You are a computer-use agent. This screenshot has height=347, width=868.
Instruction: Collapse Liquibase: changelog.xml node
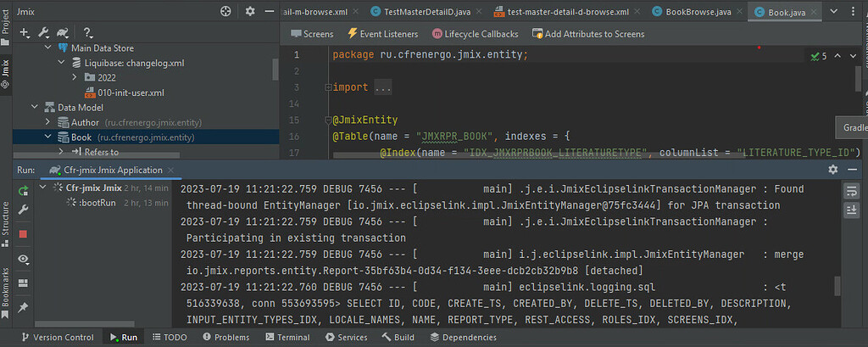[x=61, y=63]
